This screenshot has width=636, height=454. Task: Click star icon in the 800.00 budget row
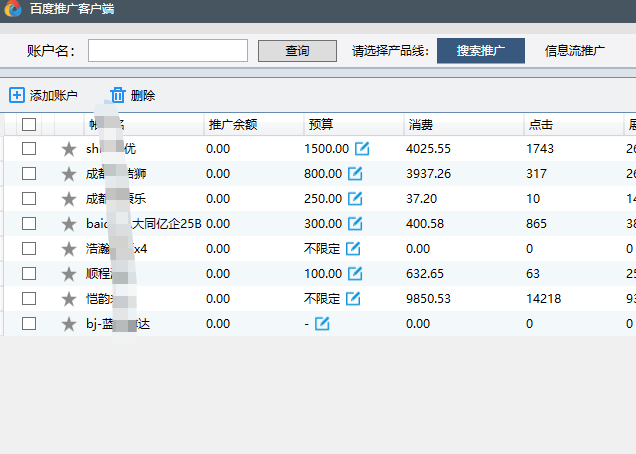pyautogui.click(x=69, y=174)
